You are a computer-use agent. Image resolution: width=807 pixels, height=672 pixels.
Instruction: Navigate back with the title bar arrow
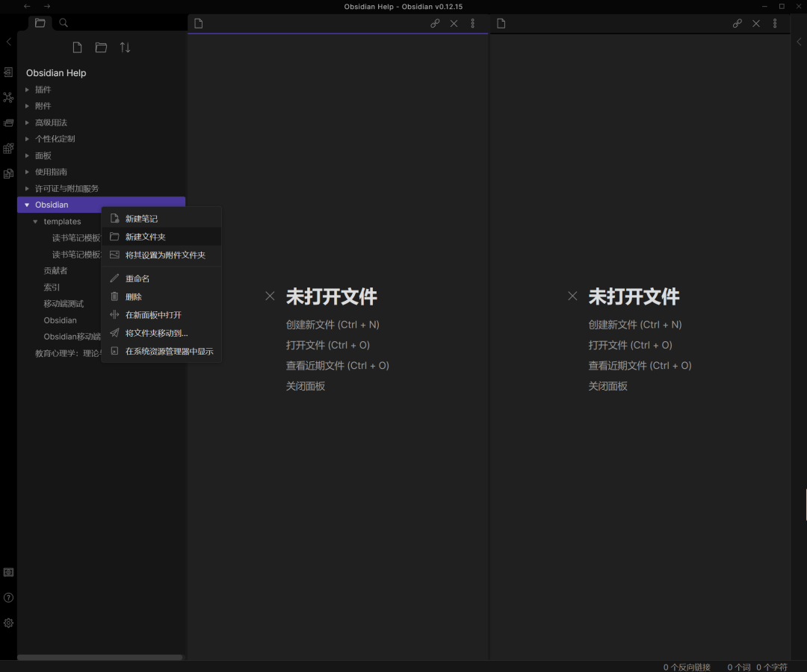point(27,6)
